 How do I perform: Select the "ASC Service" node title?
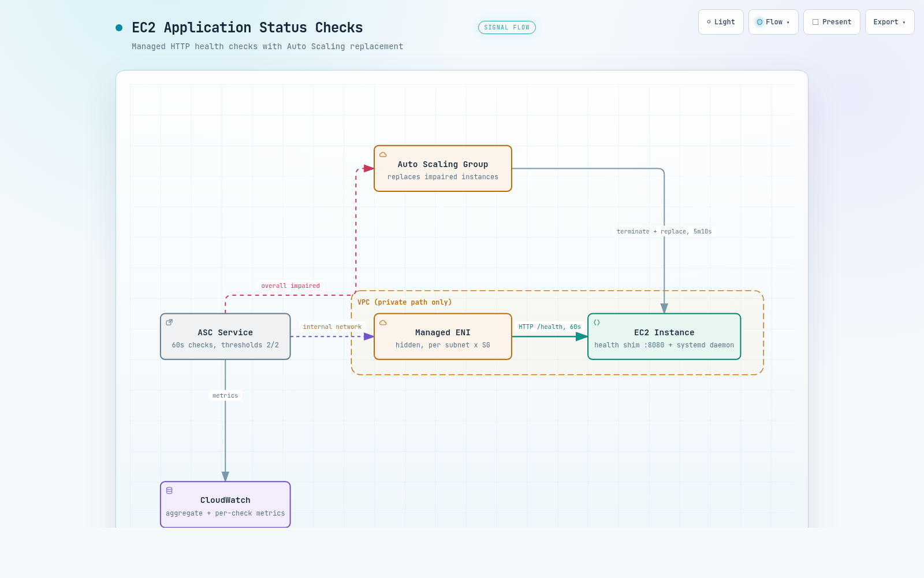[225, 333]
